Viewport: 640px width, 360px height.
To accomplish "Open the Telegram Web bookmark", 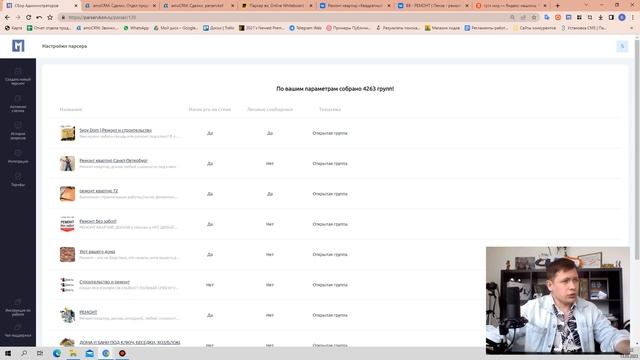I will point(306,28).
